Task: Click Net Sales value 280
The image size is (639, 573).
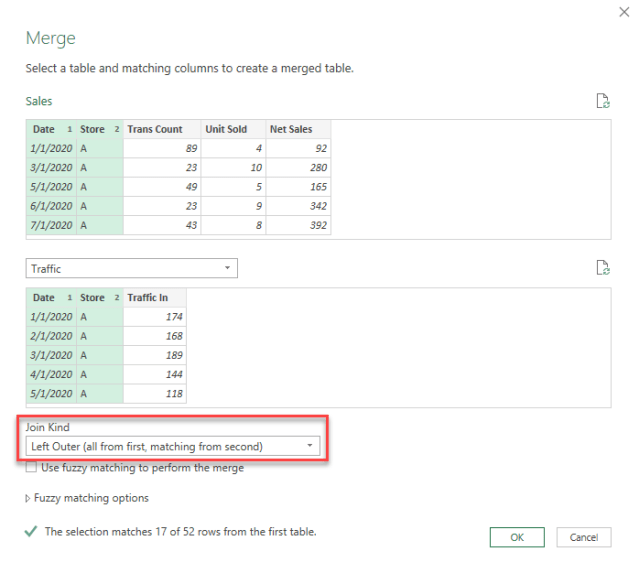Action: [x=298, y=167]
